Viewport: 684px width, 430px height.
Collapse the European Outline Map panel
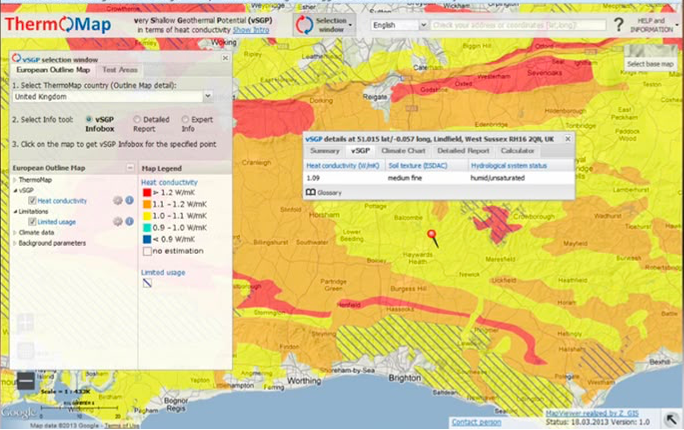pyautogui.click(x=130, y=167)
